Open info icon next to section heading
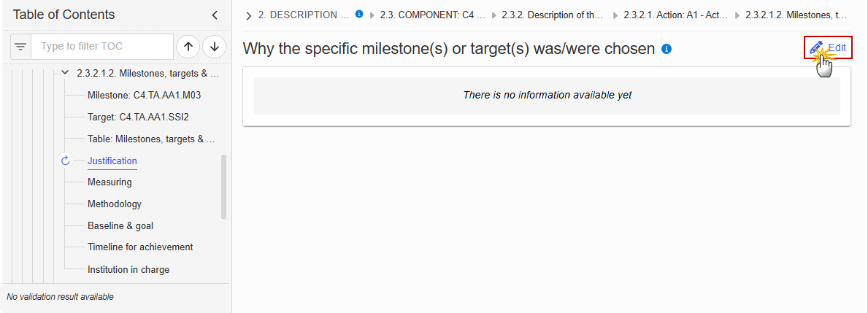 667,49
